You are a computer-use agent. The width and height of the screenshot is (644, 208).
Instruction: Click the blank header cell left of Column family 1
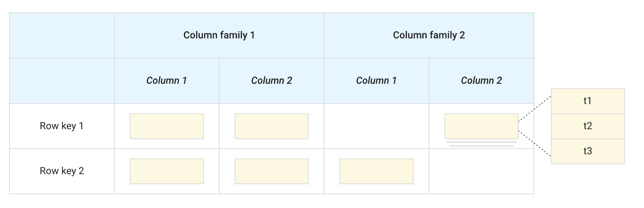click(x=62, y=35)
